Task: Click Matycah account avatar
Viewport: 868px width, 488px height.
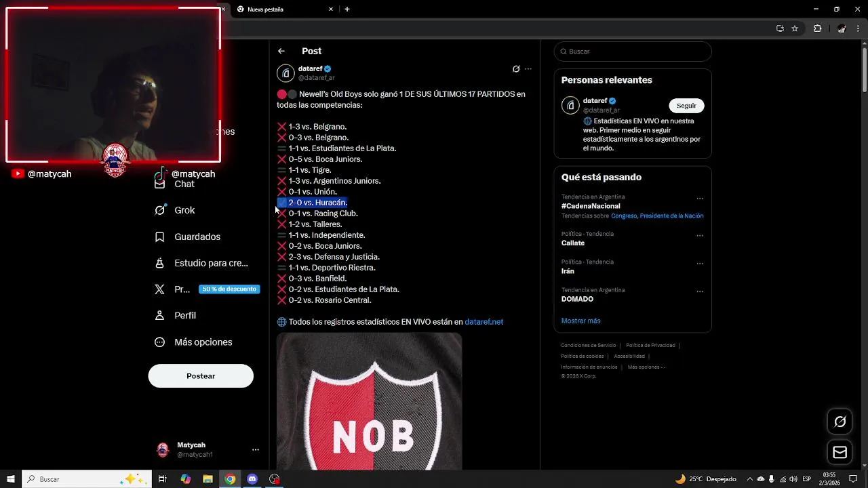Action: (163, 449)
